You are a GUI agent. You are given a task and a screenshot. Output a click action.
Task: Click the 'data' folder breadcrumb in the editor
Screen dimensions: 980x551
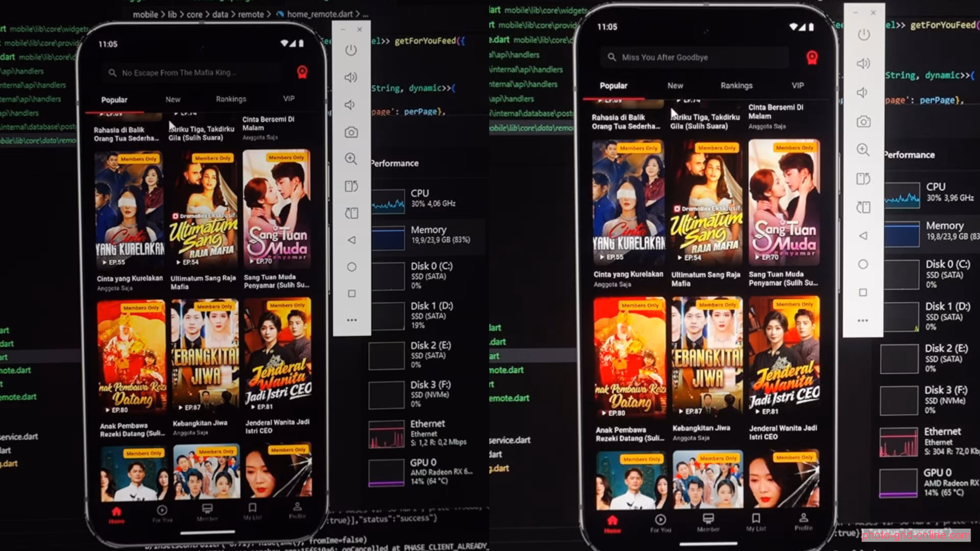220,15
